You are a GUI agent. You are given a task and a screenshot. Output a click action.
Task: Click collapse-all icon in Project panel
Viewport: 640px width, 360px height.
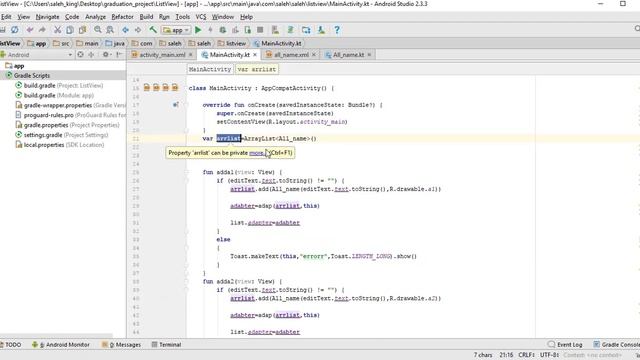pyautogui.click(x=91, y=54)
